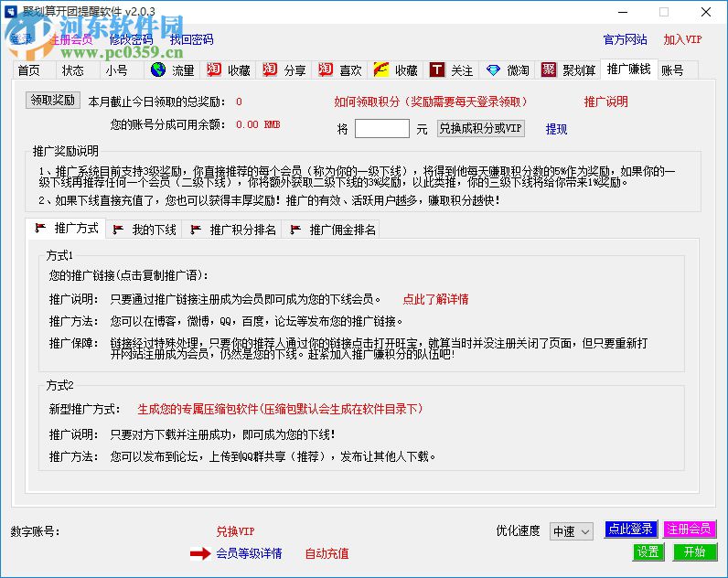Click the green 设置 button
The height and width of the screenshot is (578, 728).
(x=648, y=551)
